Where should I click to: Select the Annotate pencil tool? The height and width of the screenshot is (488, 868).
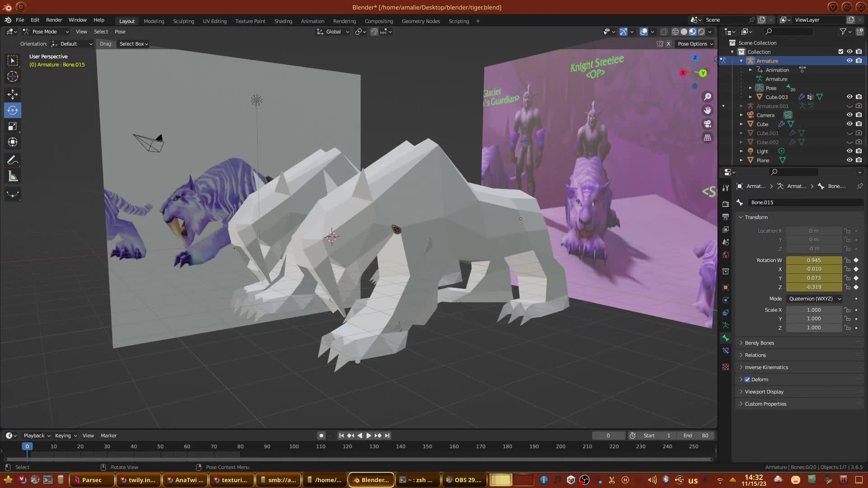point(13,160)
